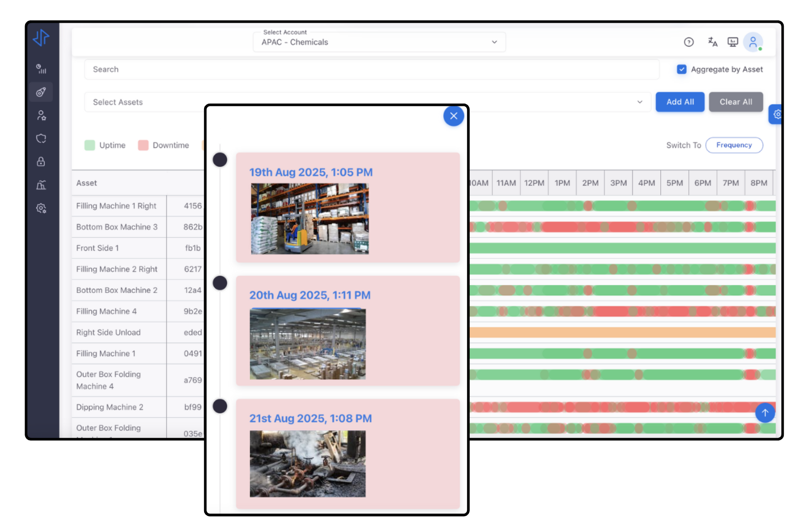Uncheck the Aggregate by Asset checkbox
Image resolution: width=806 pixels, height=532 pixels.
coord(681,70)
